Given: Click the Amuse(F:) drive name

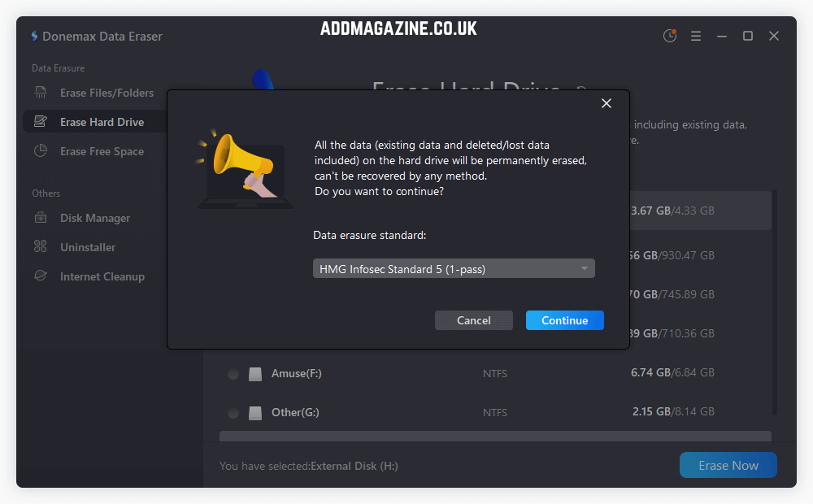Looking at the screenshot, I should click(x=297, y=373).
